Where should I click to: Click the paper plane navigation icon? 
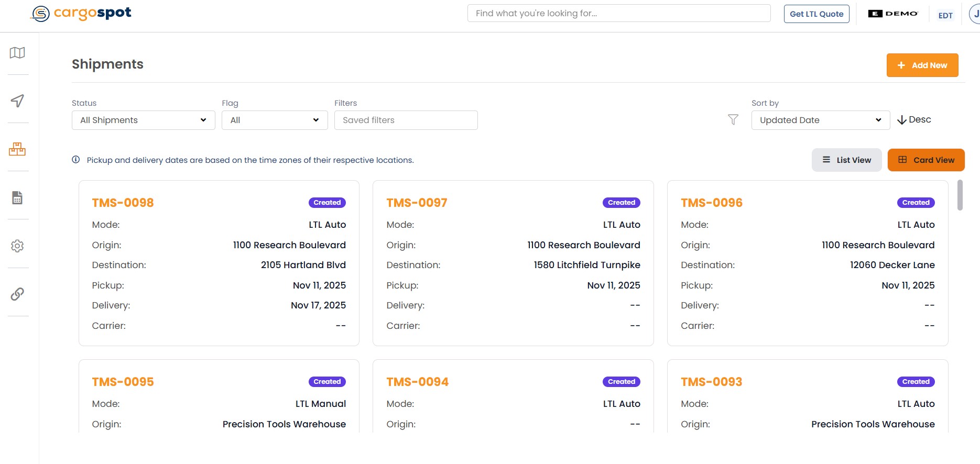tap(17, 101)
